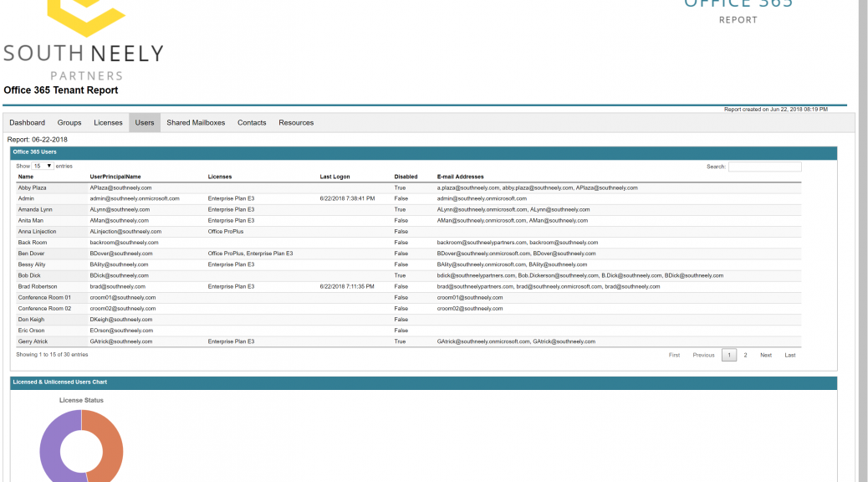Select the Don Keigh name cell
This screenshot has width=868, height=482.
31,320
